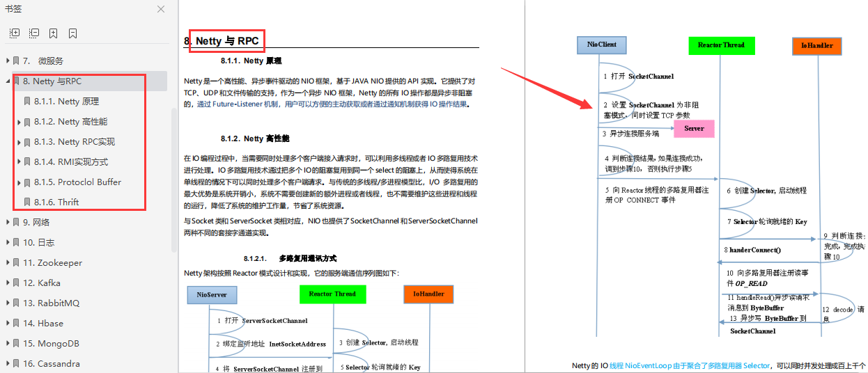Click the bookmark icon beside 14. Hbase
The image size is (868, 373).
15,324
